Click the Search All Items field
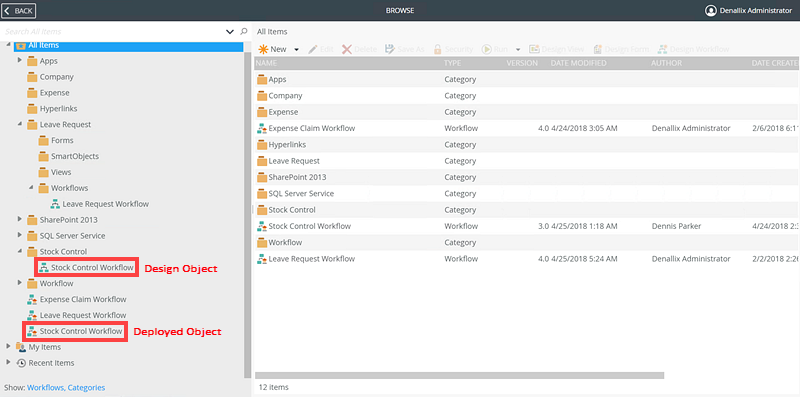Viewport: 800px width, 397px height. pos(112,32)
